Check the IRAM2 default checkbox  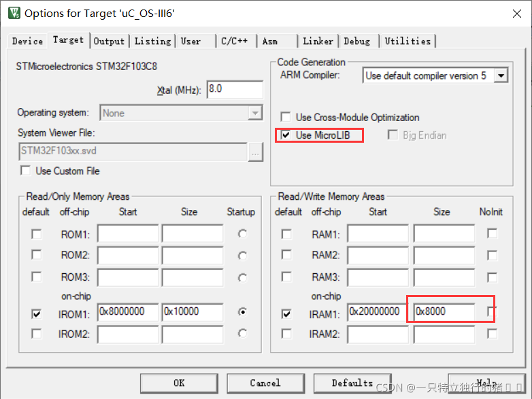pos(286,334)
